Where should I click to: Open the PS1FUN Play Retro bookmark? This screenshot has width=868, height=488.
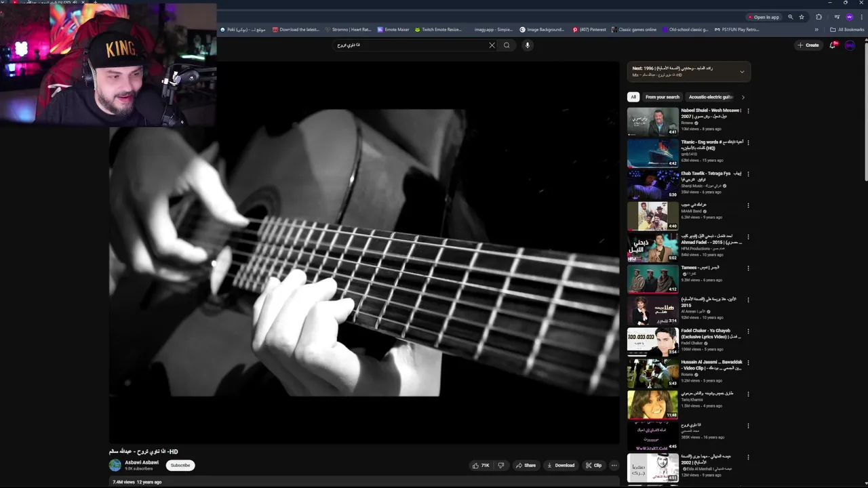[x=736, y=30]
